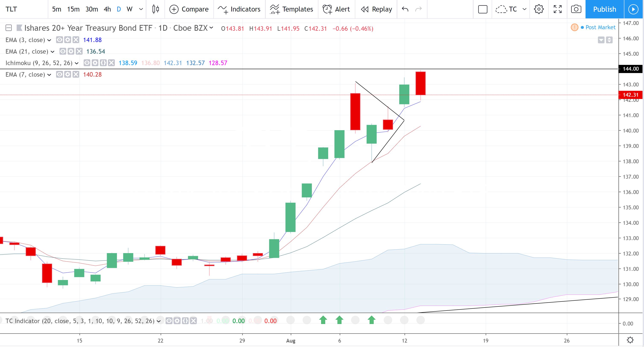Expand EMA (7, close) legend menu
Screen dimensions: 644x347
49,74
